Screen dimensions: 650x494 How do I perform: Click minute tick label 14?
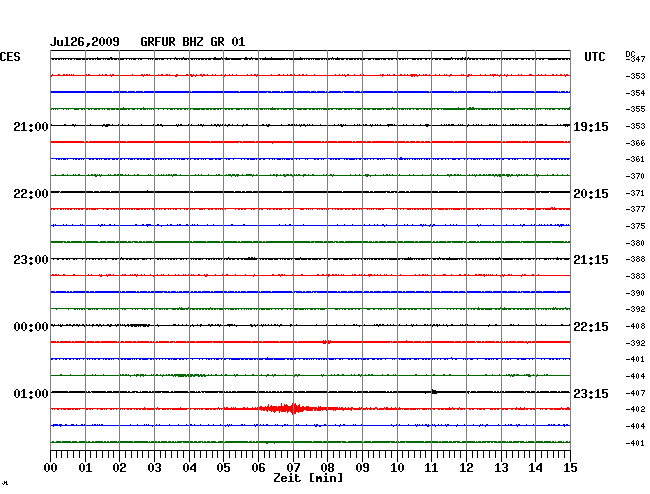pos(535,468)
